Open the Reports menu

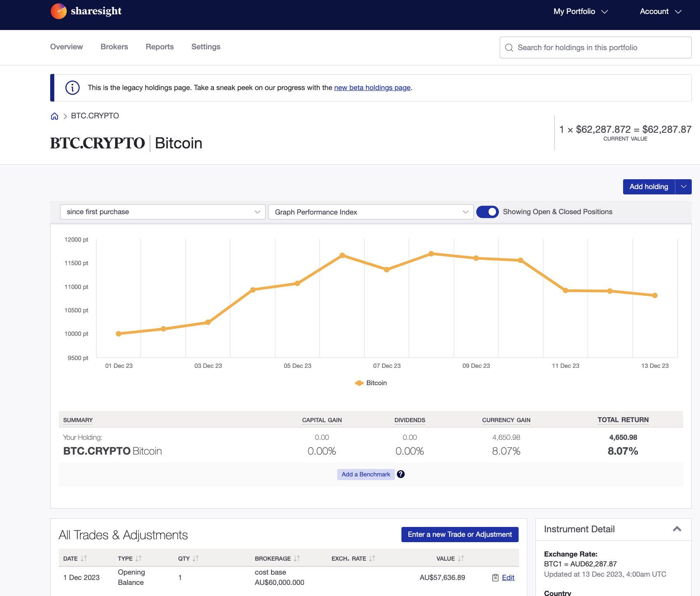pyautogui.click(x=160, y=46)
